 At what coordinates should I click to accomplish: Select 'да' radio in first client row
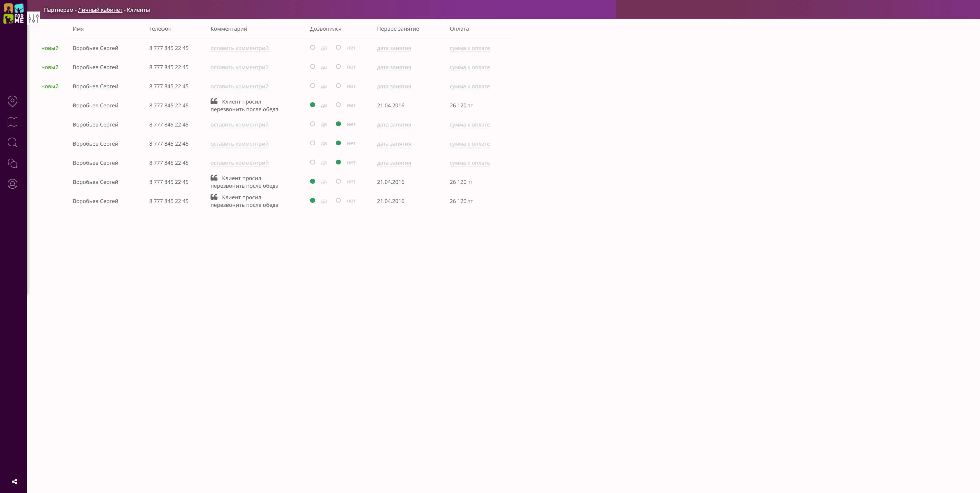pyautogui.click(x=312, y=47)
